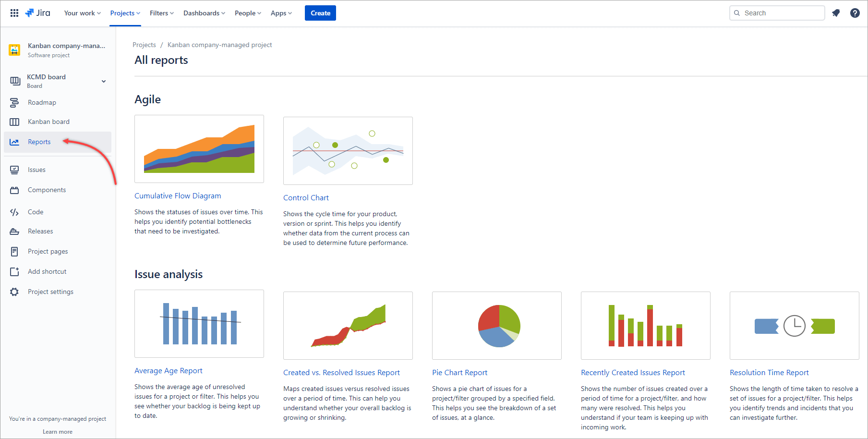Open the Kanban board from the sidebar

(15, 121)
